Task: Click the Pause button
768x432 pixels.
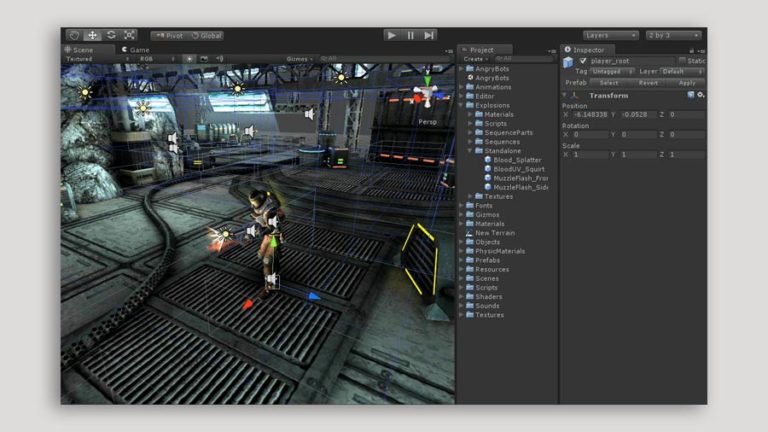Action: (410, 35)
